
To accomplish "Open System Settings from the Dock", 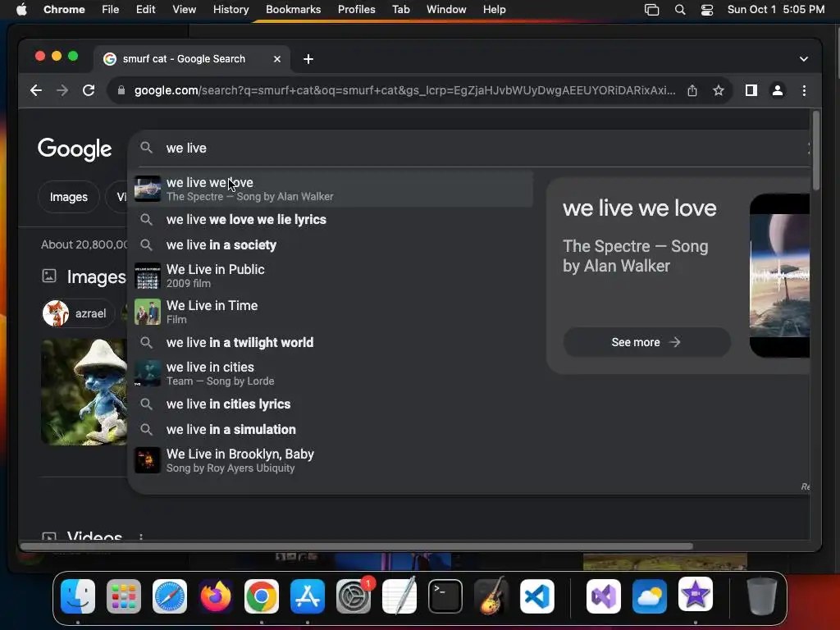I will tap(354, 596).
